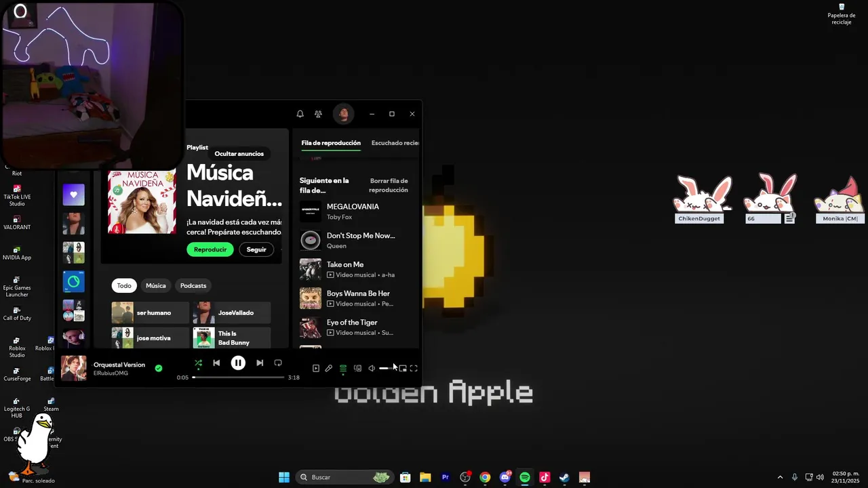Open the Orquestal Version album cover

click(x=74, y=369)
